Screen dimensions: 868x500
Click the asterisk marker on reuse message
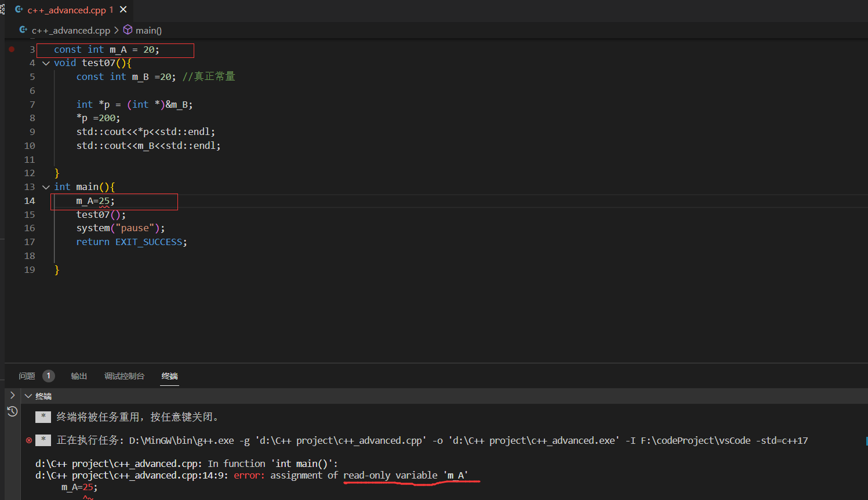(x=43, y=417)
